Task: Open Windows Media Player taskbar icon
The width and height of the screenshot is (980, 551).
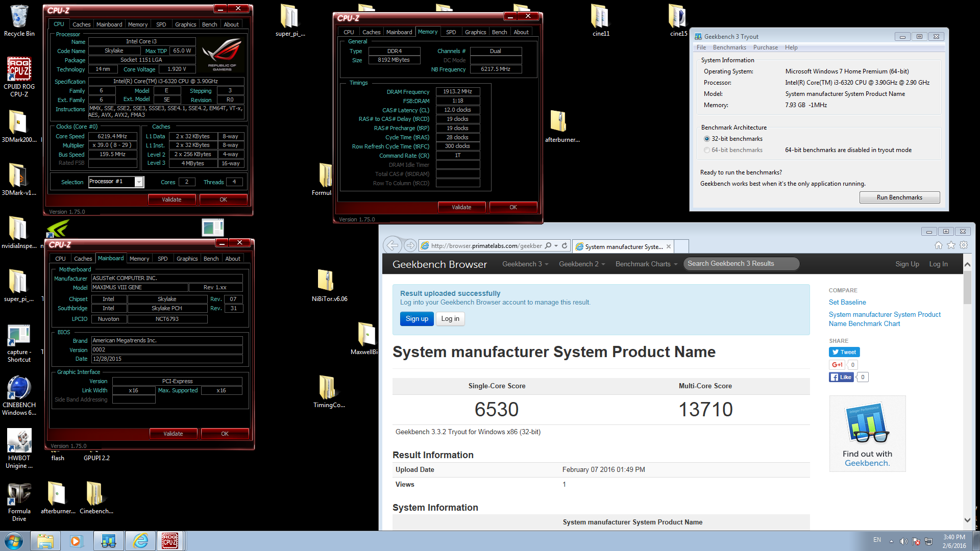Action: [77, 541]
